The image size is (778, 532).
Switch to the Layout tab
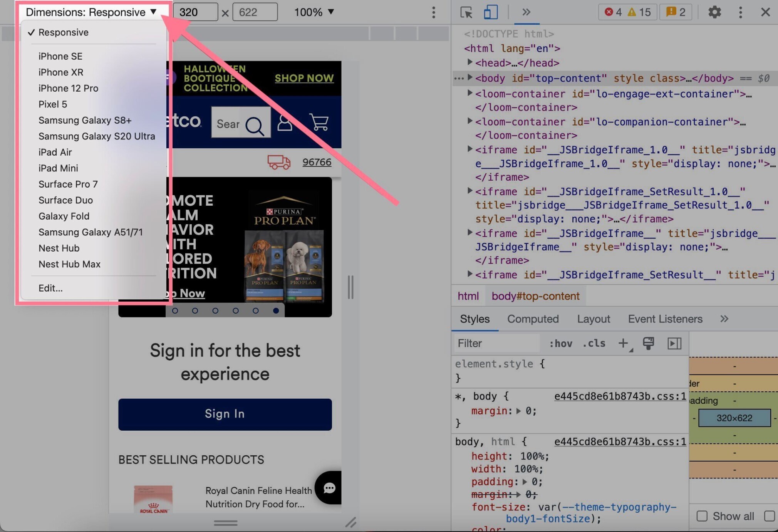[594, 319]
